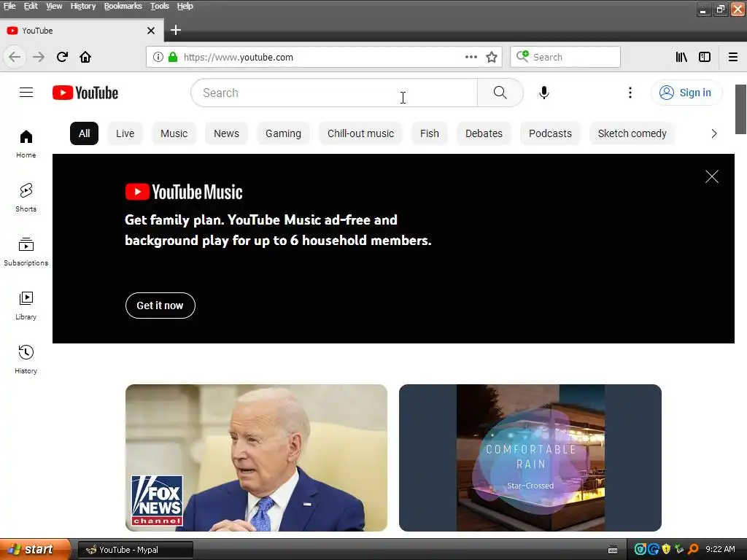747x560 pixels.
Task: Select the Music category chip
Action: [x=174, y=133]
